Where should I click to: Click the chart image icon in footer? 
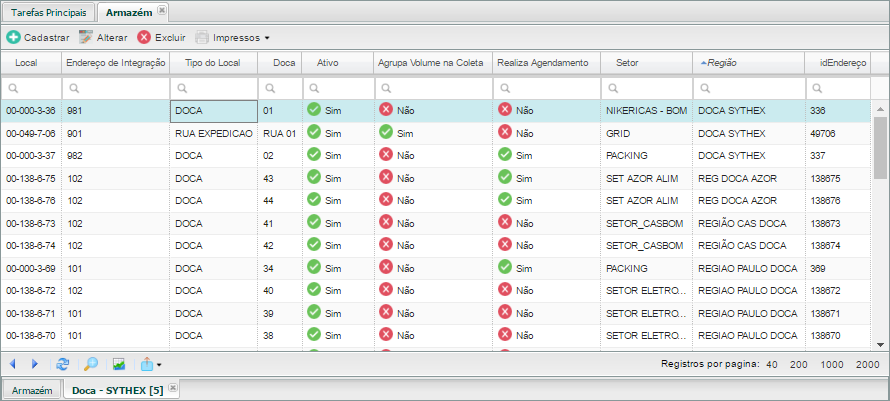click(119, 364)
